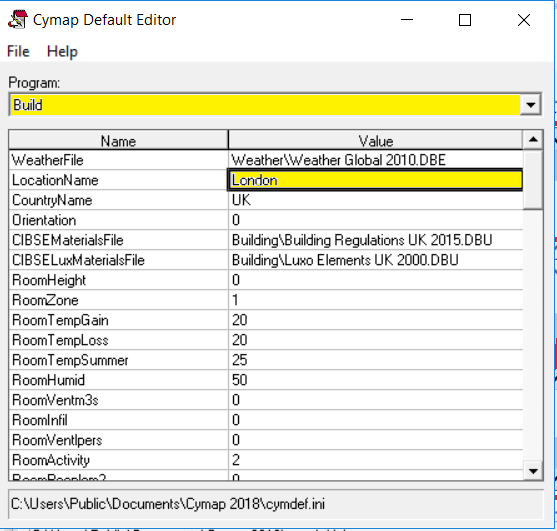Click the RoomTempGain value 20 cell
Image resolution: width=557 pixels, height=531 pixels.
[375, 320]
